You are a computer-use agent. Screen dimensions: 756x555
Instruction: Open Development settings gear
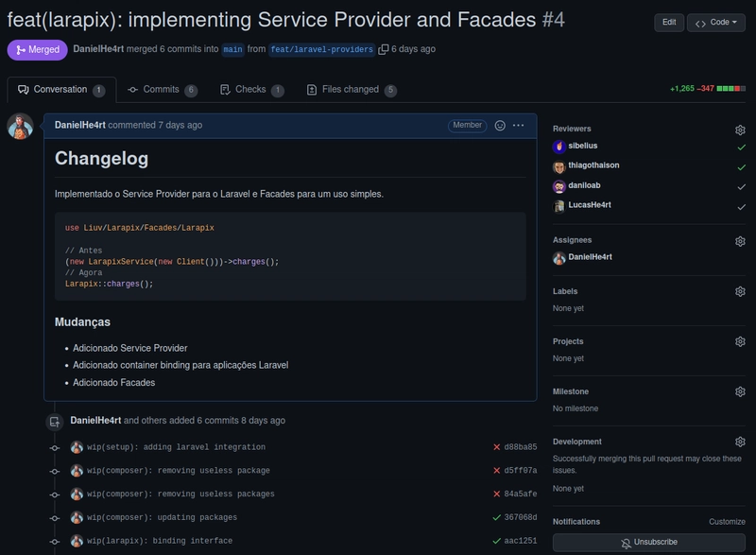pos(740,442)
